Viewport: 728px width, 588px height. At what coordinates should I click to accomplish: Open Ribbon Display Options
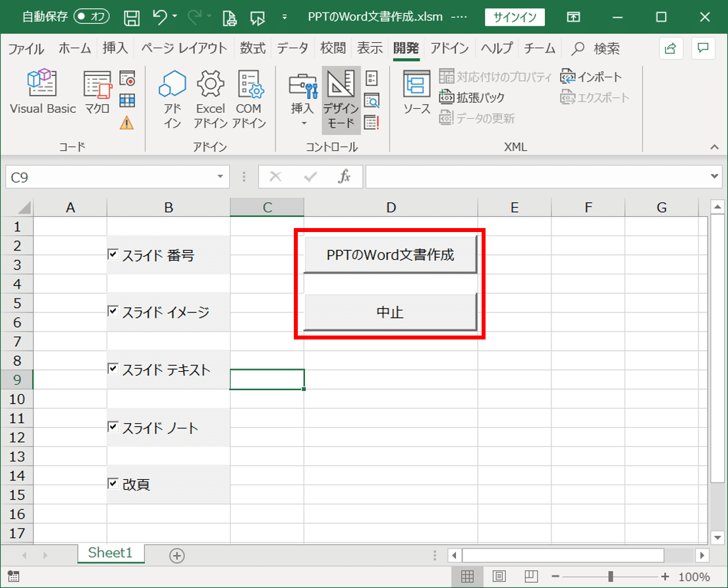pos(573,17)
